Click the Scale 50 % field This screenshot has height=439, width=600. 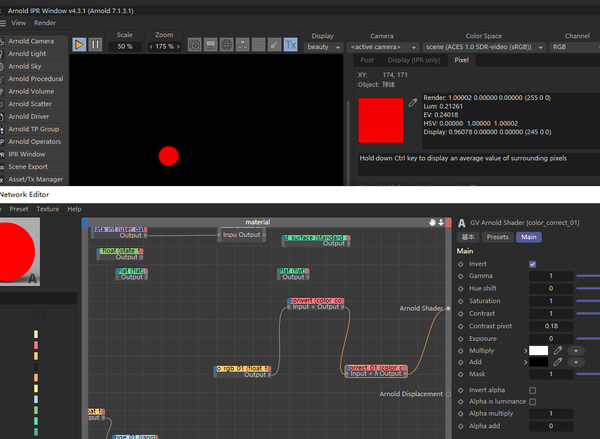pos(125,47)
